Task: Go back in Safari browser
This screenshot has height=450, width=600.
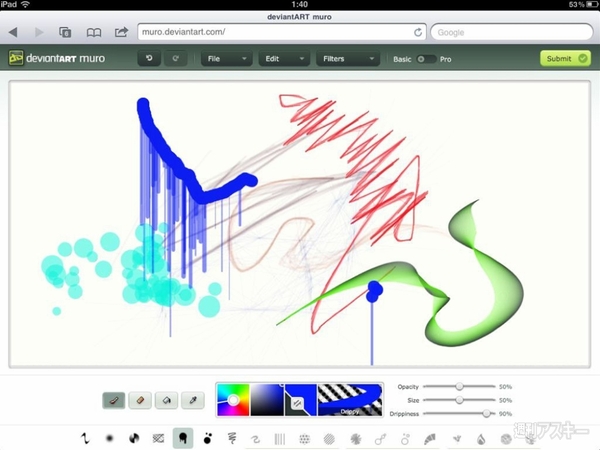Action: point(13,32)
